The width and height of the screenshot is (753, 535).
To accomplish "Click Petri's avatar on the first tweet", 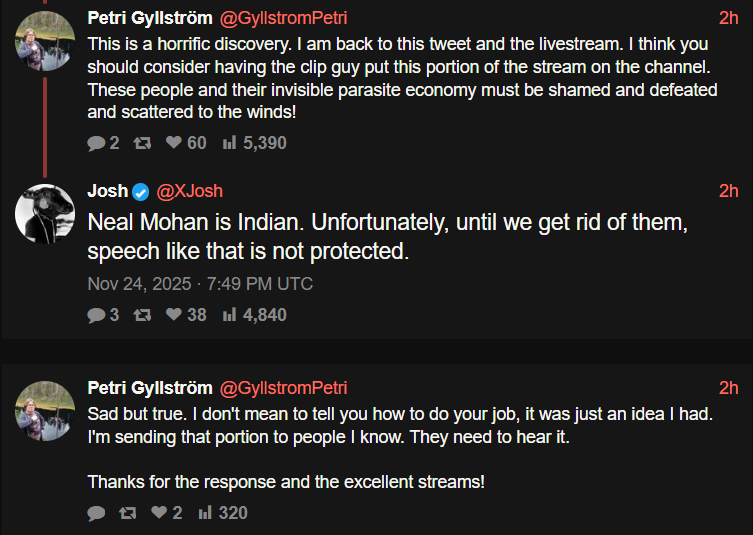I will coord(43,40).
